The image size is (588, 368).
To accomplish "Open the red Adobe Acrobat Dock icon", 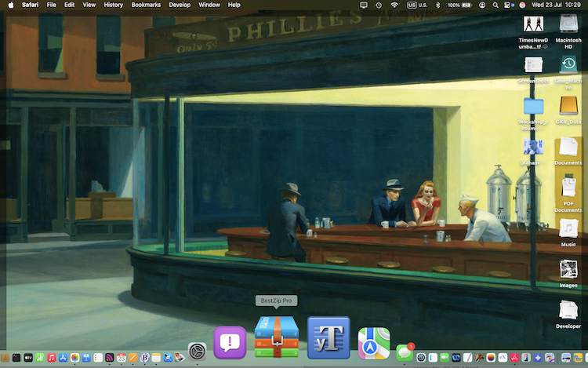I will (515, 358).
